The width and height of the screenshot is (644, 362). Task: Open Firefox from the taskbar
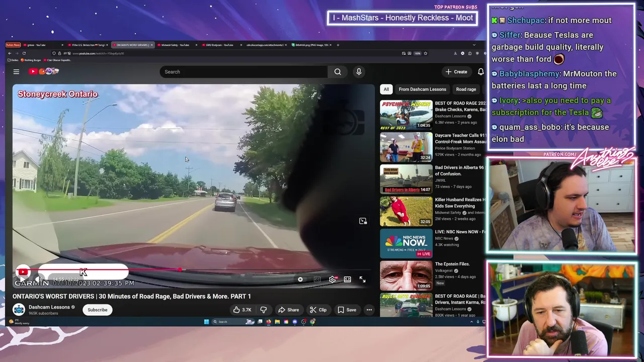pyautogui.click(x=268, y=322)
